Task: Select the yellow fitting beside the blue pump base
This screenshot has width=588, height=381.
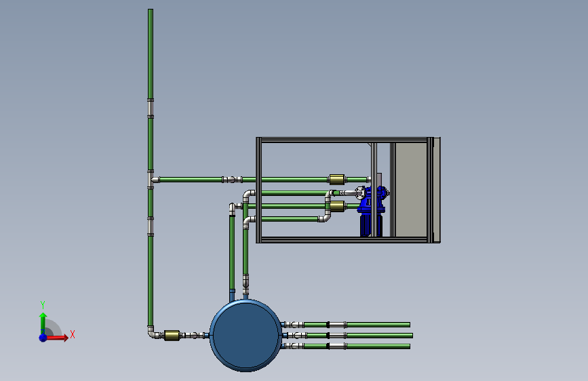Action: [337, 206]
